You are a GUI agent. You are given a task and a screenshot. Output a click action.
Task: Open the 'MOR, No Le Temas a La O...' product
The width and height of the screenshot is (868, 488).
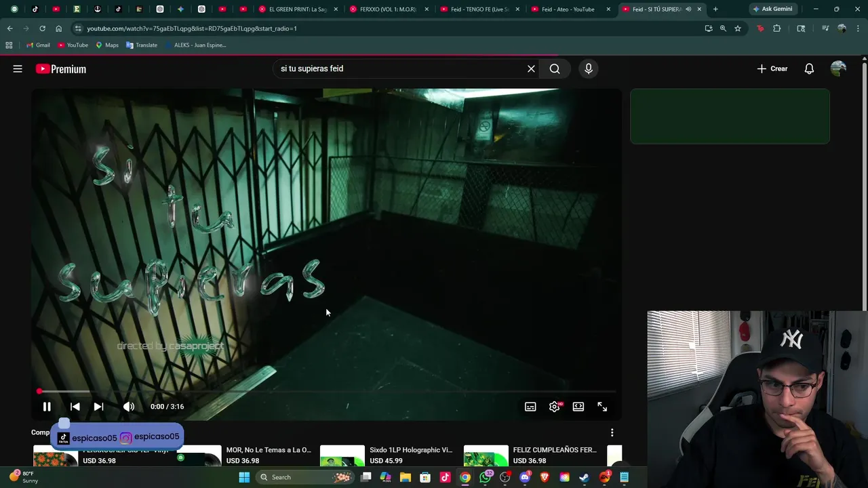(269, 450)
